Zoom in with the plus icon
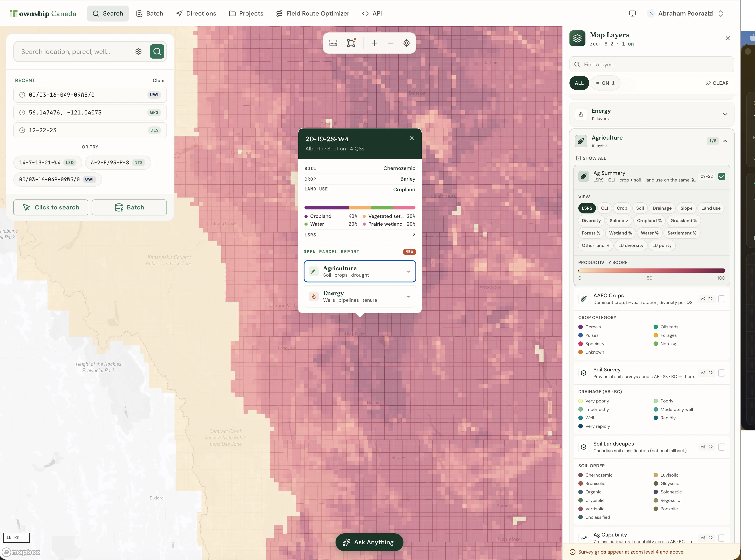755x560 pixels. (x=374, y=43)
